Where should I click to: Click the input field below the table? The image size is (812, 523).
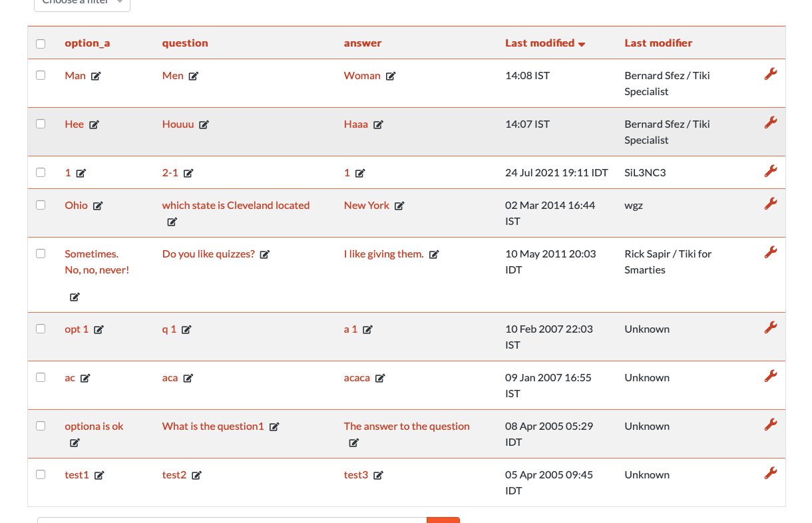(x=232, y=520)
